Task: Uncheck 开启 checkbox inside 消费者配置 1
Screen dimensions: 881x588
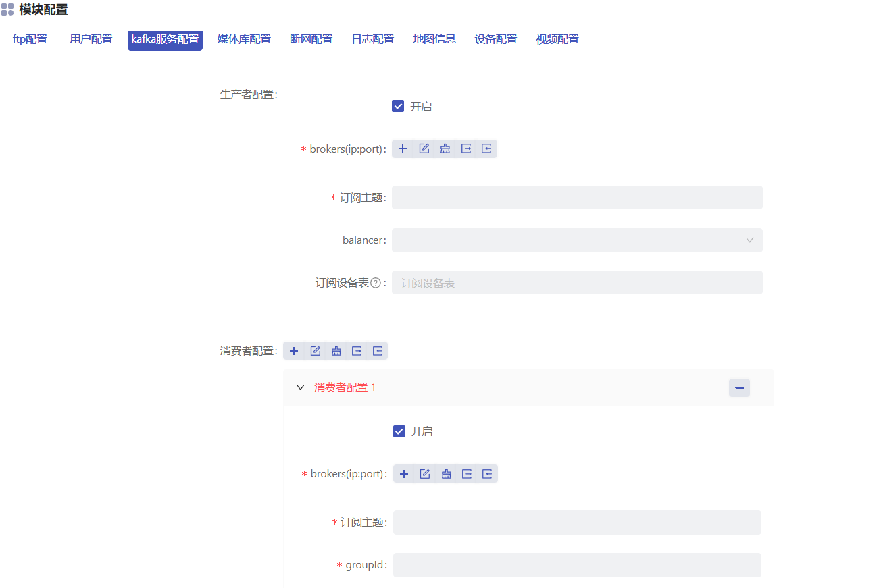Action: click(x=399, y=431)
